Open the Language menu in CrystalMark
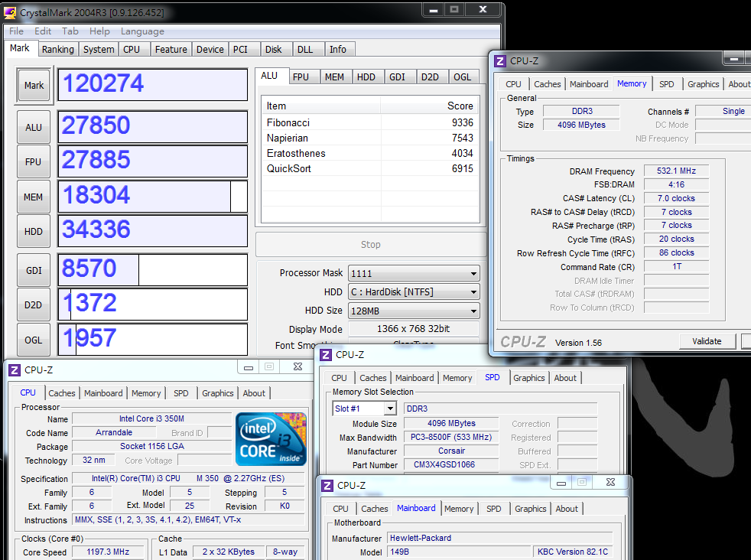Image resolution: width=751 pixels, height=560 pixels. tap(142, 31)
